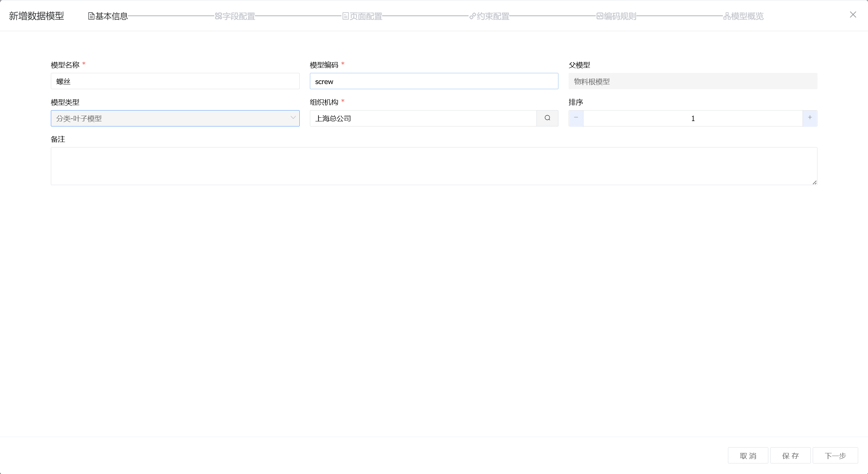This screenshot has height=474, width=868.
Task: Click the 基本信息 step document icon
Action: coord(91,16)
